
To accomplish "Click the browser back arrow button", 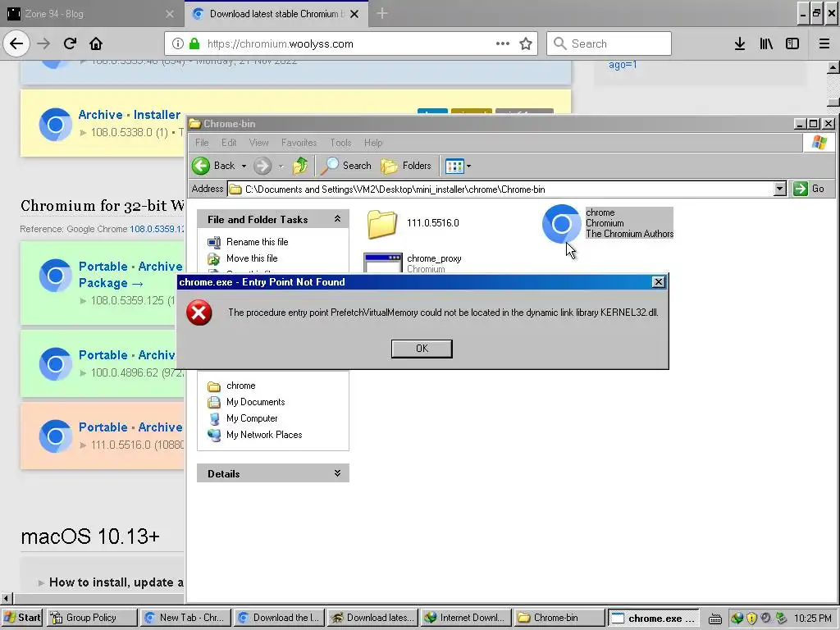I will [x=16, y=43].
